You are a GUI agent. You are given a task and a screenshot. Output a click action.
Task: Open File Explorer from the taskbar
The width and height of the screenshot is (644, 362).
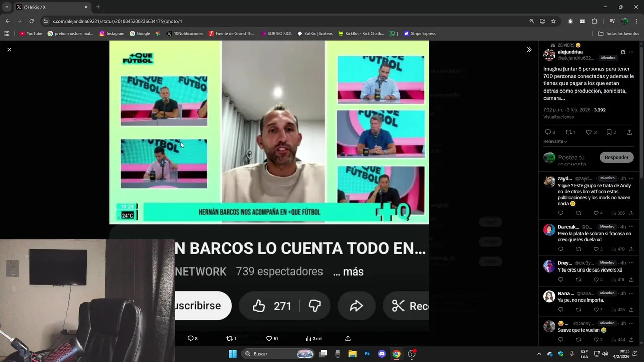coord(353,354)
